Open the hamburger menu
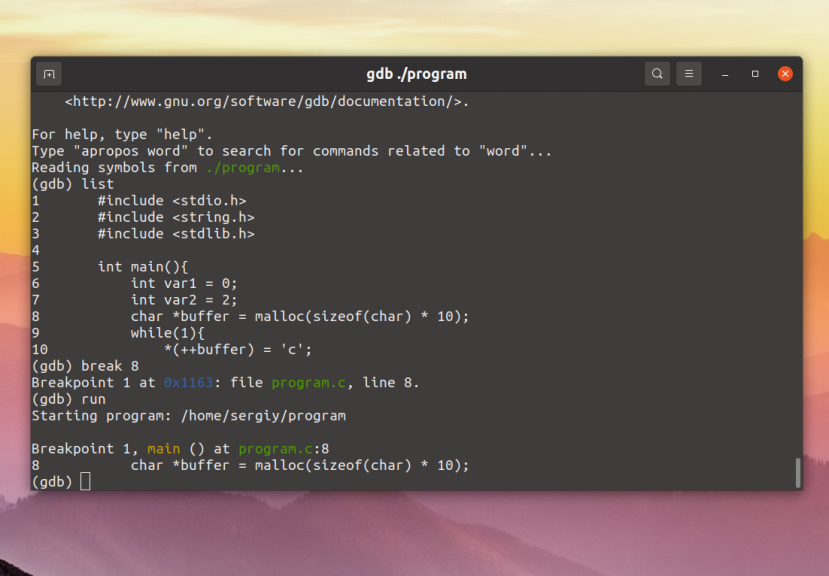 click(x=689, y=74)
